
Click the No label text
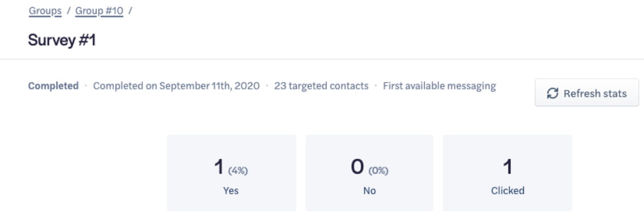(x=369, y=191)
